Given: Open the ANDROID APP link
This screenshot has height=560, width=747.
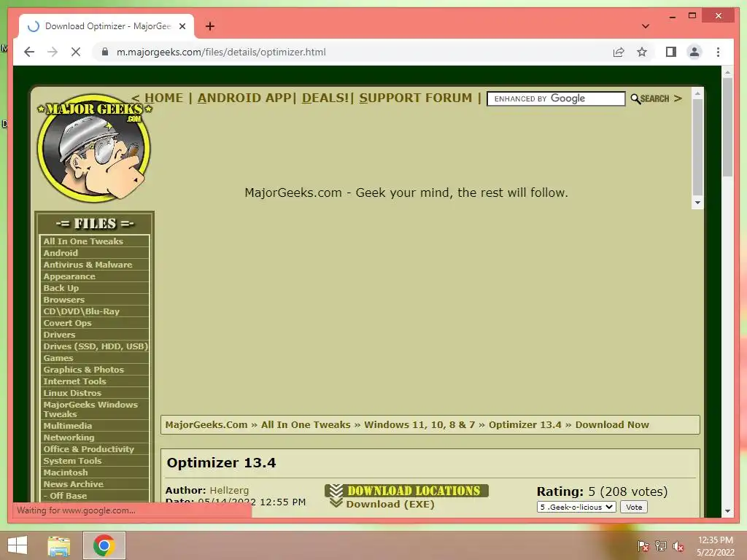Looking at the screenshot, I should (x=244, y=98).
